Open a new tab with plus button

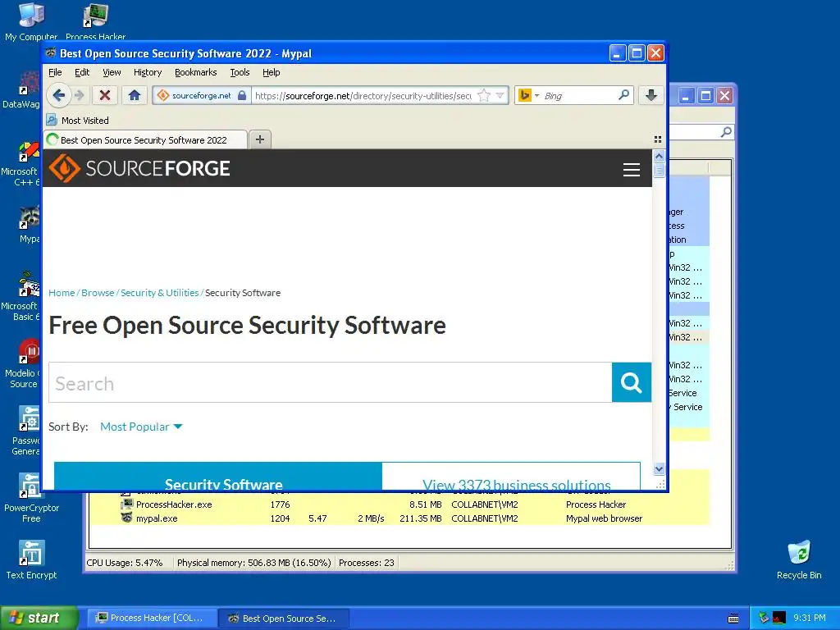tap(260, 139)
